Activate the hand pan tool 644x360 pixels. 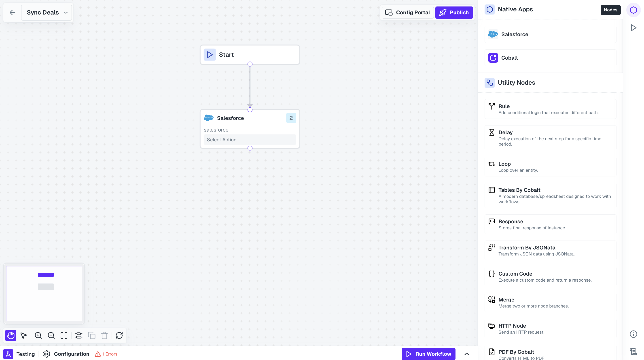(x=11, y=335)
